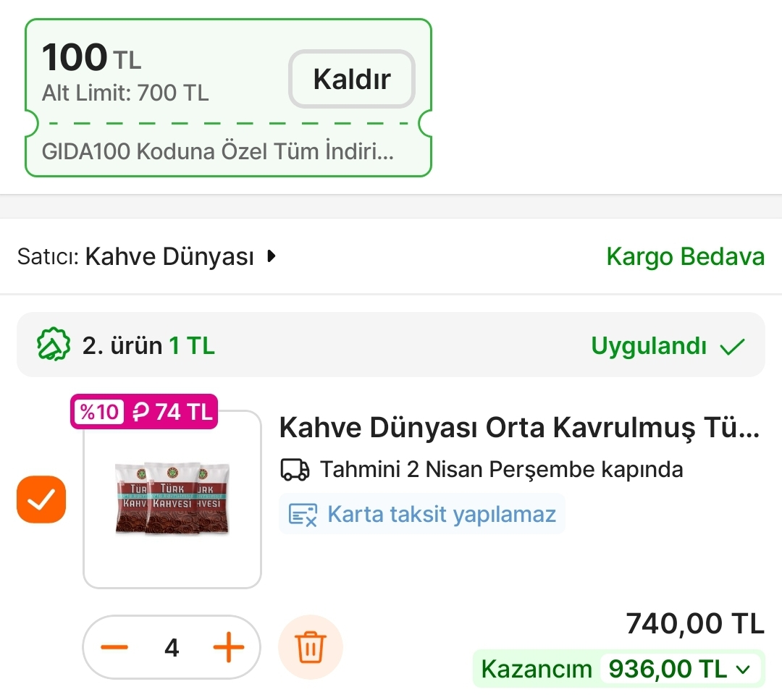Screen dimensions: 782x700
Task: Open the Kahve Dünyası seller page
Action: [x=169, y=257]
